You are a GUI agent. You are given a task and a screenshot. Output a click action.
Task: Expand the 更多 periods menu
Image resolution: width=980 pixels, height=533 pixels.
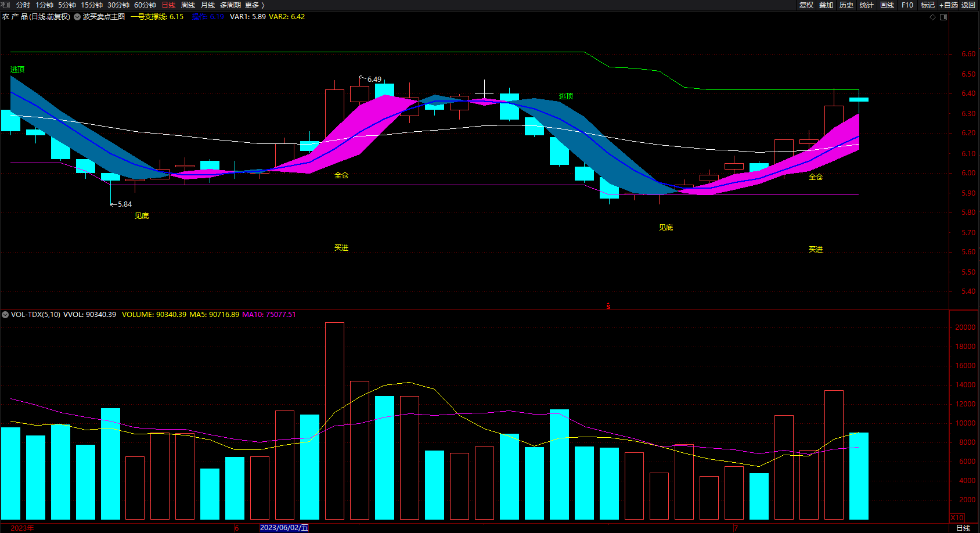[x=254, y=5]
